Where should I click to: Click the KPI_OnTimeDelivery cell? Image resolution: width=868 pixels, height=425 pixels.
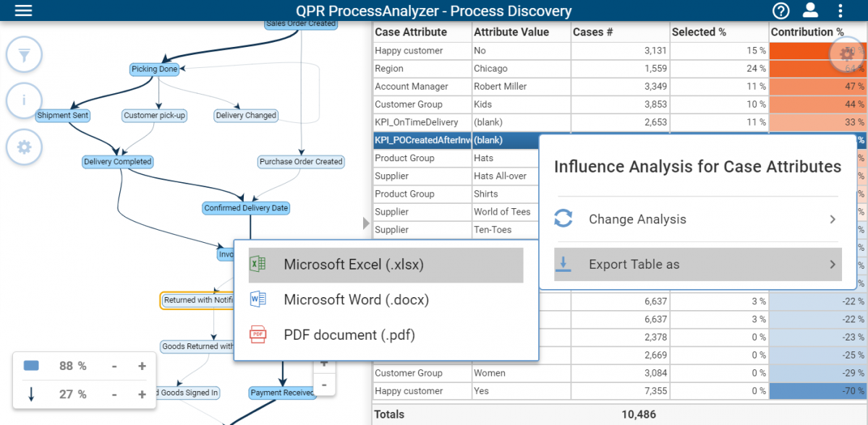click(422, 122)
